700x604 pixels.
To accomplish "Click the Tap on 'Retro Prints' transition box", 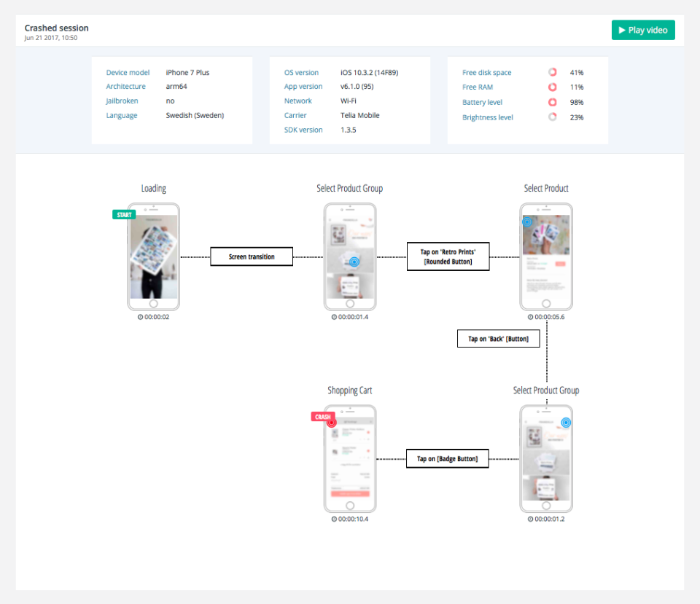I will click(x=448, y=256).
